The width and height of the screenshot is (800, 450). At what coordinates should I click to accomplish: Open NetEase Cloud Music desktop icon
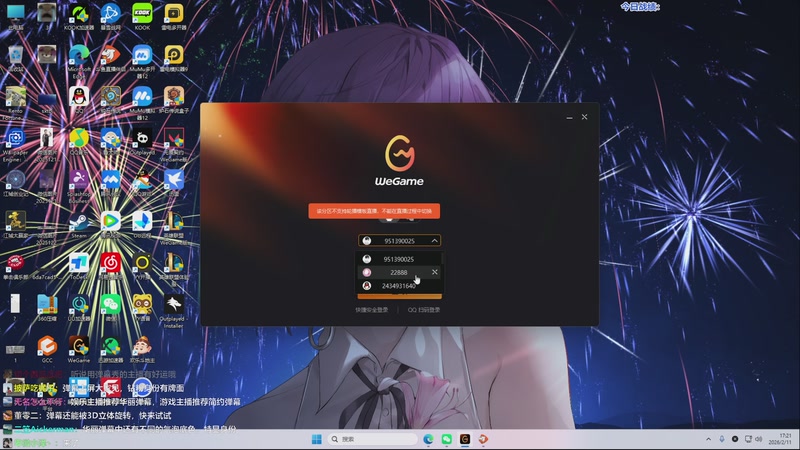click(111, 267)
